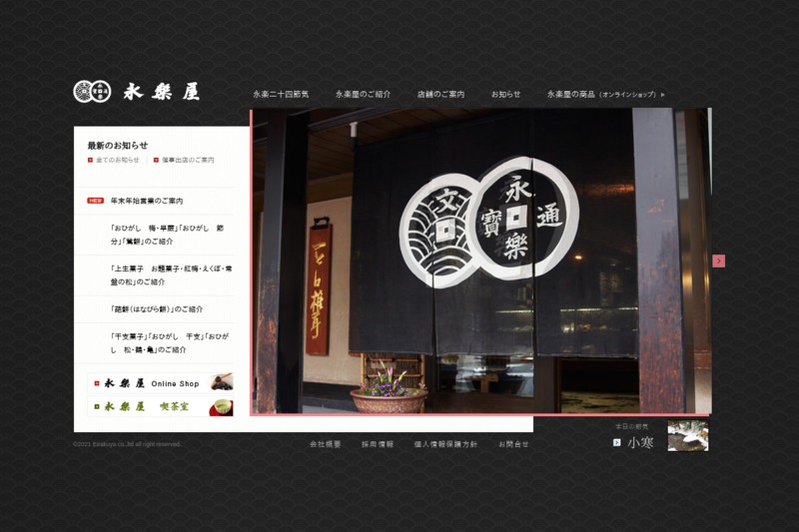
Task: Select 店舗のご案内 in the top navigation
Action: click(x=440, y=94)
